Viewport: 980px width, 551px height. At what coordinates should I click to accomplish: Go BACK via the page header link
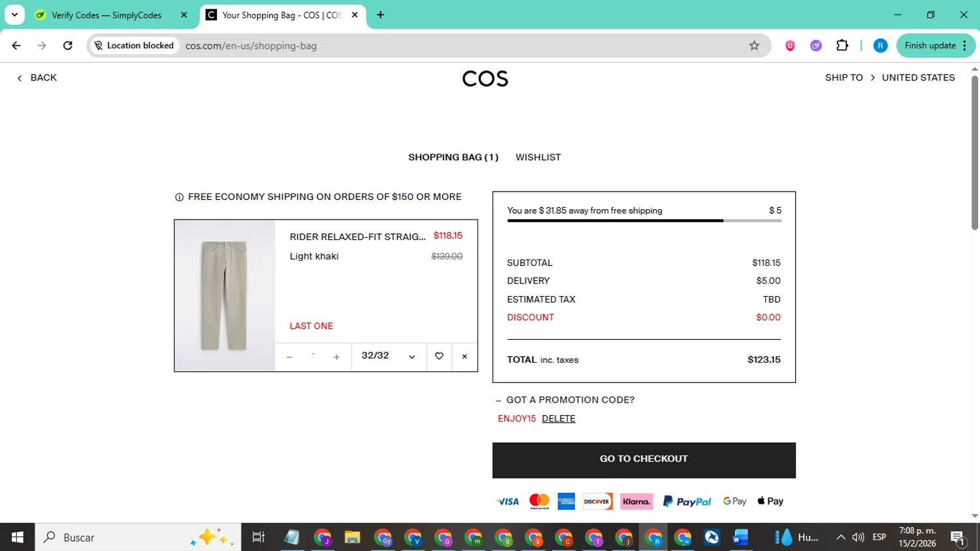[x=37, y=78]
